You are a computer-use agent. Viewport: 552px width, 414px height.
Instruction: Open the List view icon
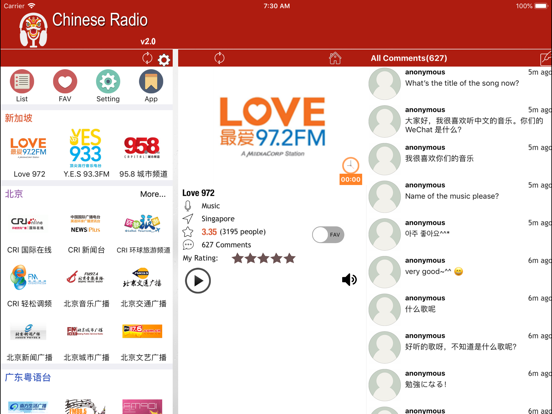coord(22,81)
